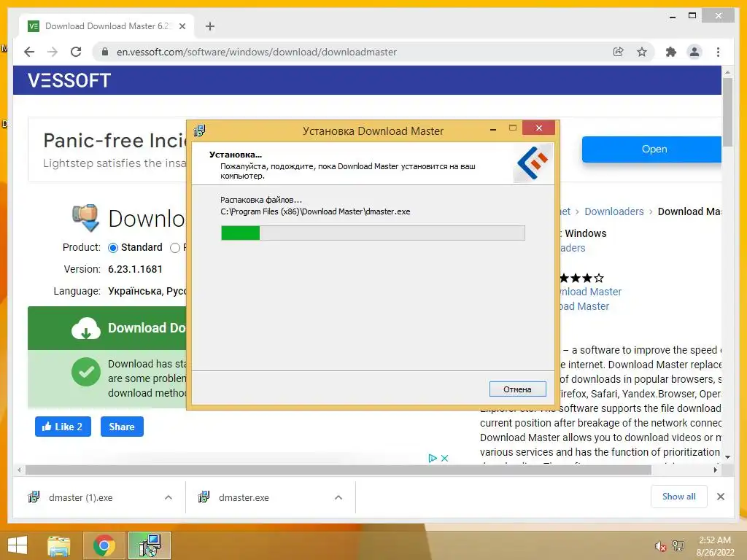Click the Facebook Like button
This screenshot has width=747, height=560.
(x=63, y=427)
